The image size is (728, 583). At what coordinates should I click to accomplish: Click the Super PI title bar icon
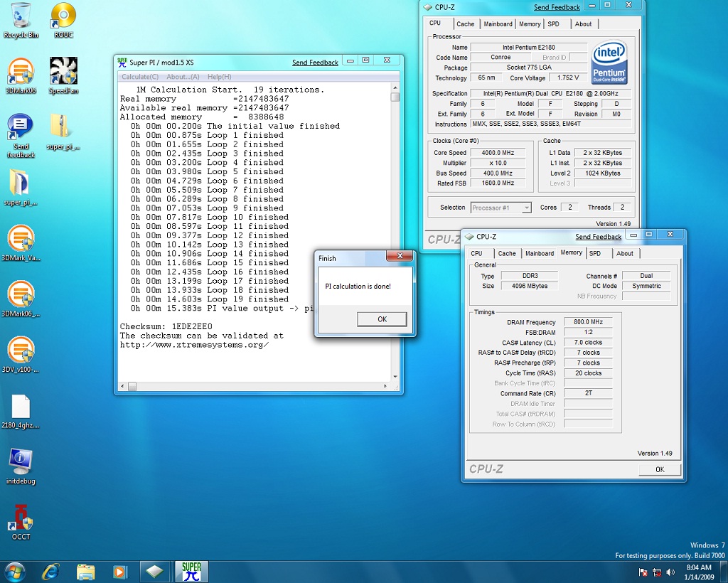click(122, 62)
